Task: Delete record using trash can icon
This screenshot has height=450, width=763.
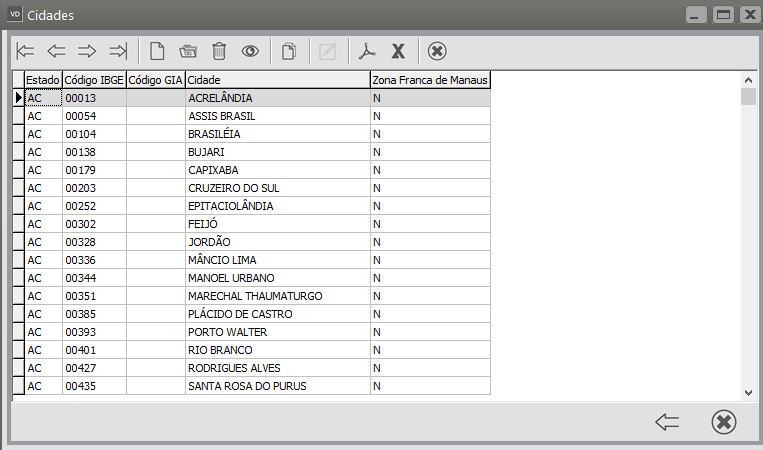Action: [x=219, y=51]
